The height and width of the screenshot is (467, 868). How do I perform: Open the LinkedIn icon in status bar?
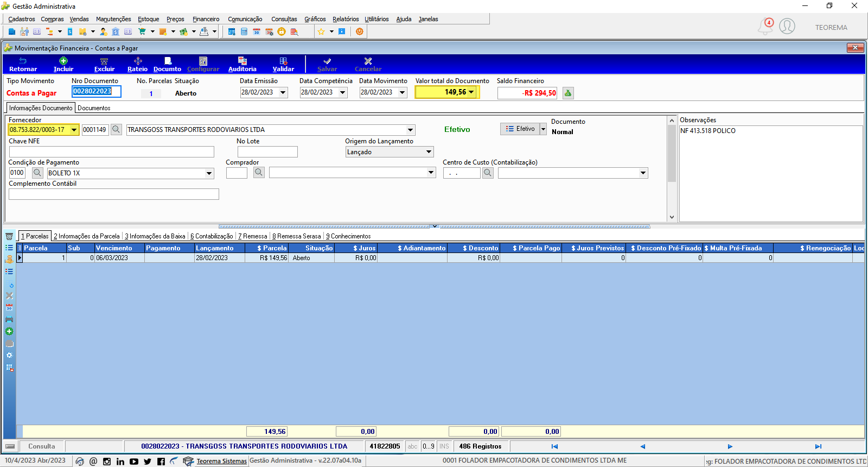[x=120, y=462]
